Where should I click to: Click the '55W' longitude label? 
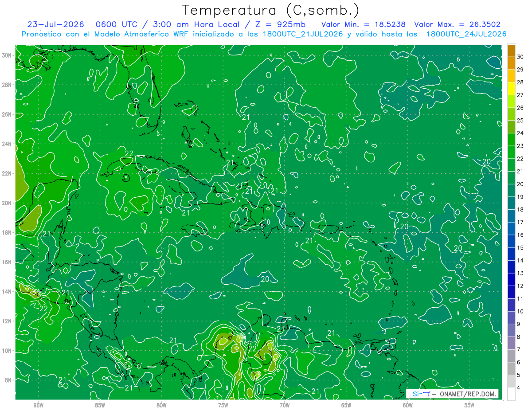pos(469,406)
